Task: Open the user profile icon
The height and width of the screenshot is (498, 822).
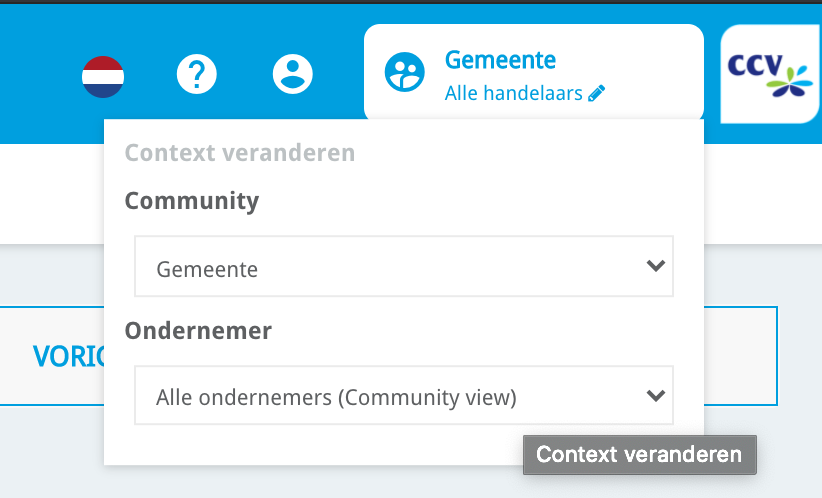Action: (293, 74)
